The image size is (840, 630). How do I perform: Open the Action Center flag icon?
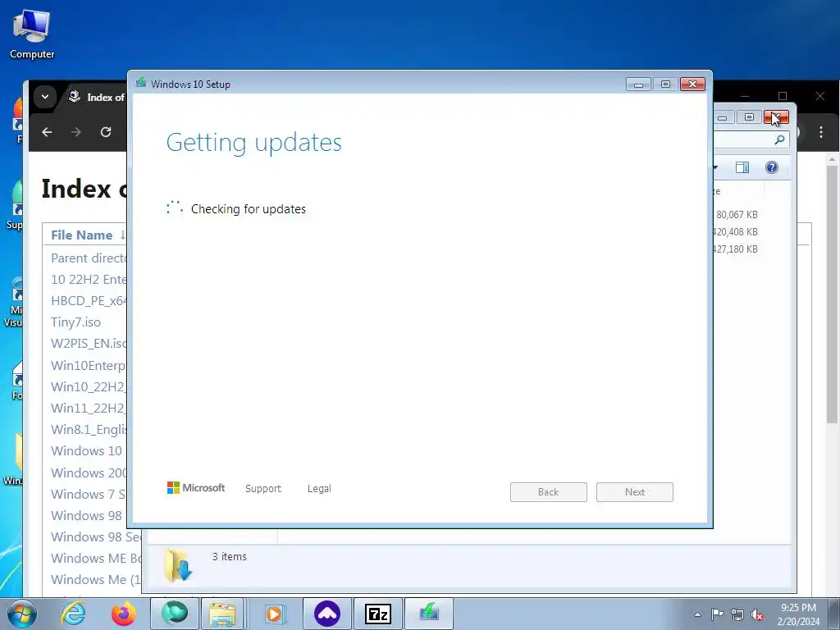click(x=717, y=614)
